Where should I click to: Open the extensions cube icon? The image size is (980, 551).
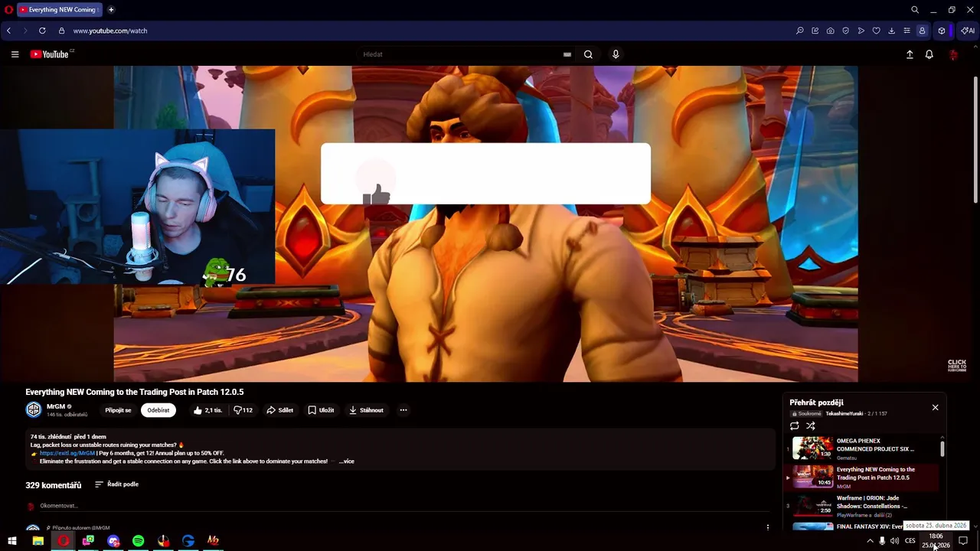coord(942,31)
